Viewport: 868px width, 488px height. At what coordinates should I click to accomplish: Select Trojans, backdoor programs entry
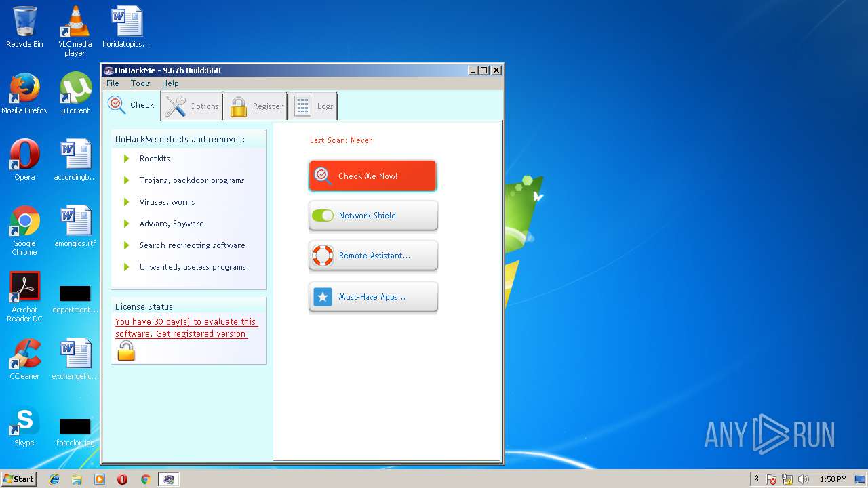192,180
